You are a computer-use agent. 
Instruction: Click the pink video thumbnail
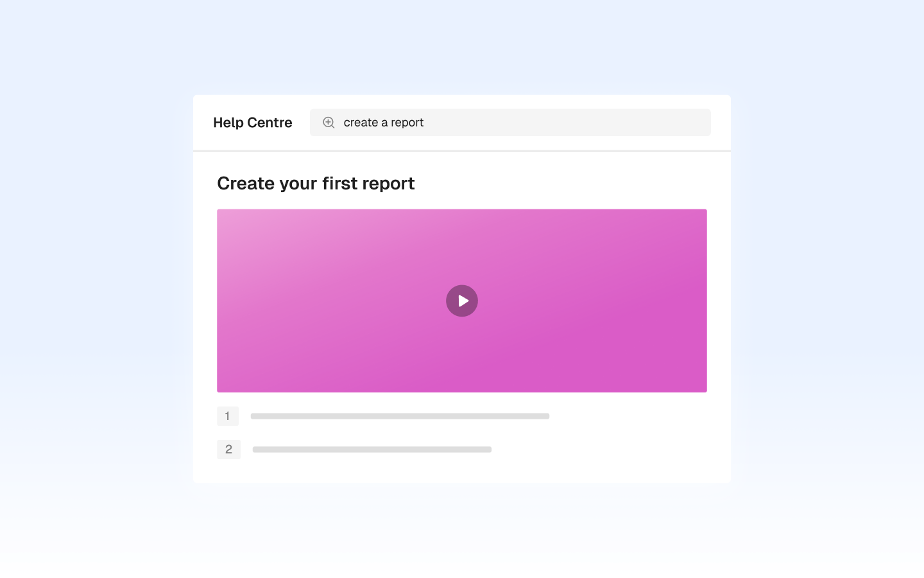(462, 301)
